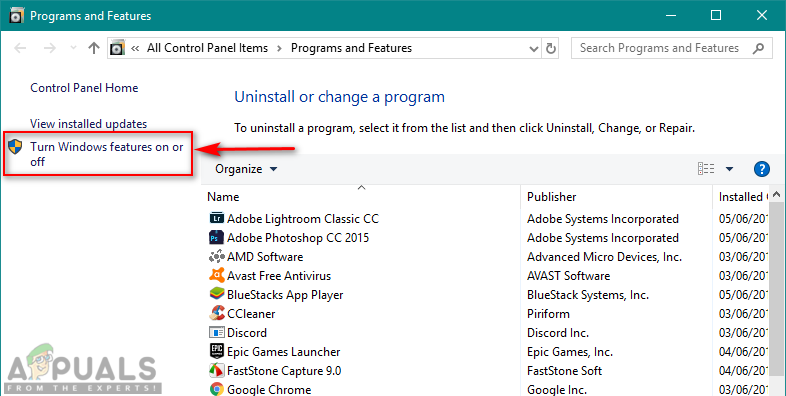Open recent locations dropdown arrow
Image resolution: width=786 pixels, height=396 pixels.
click(x=74, y=48)
